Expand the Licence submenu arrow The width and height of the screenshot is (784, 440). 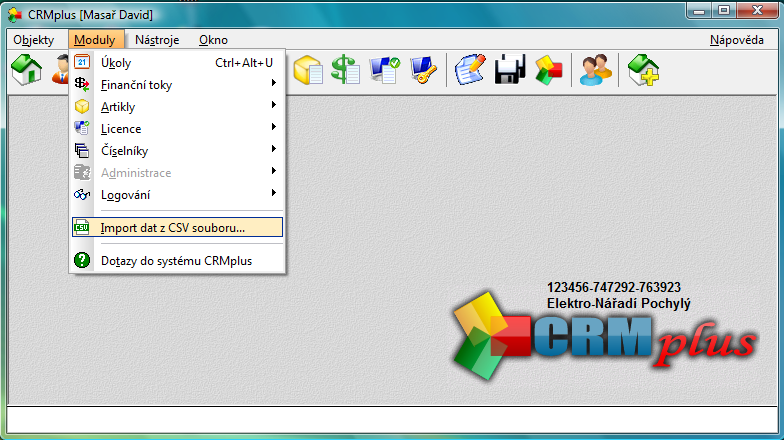coord(274,126)
